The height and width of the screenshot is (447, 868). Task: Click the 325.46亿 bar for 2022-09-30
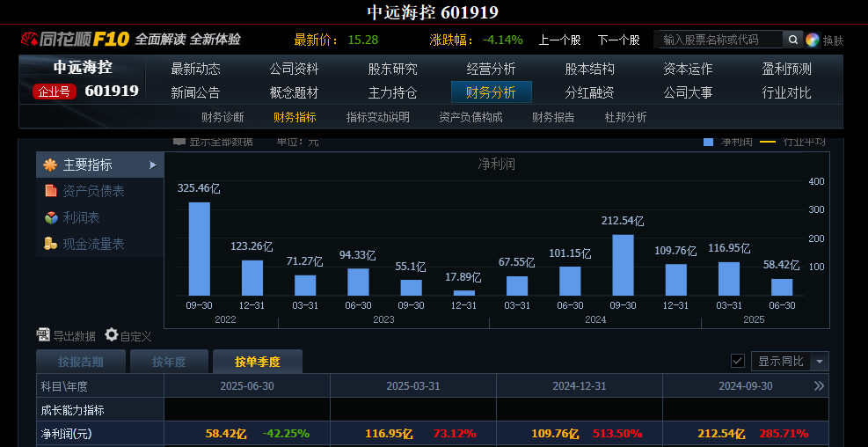pos(200,249)
